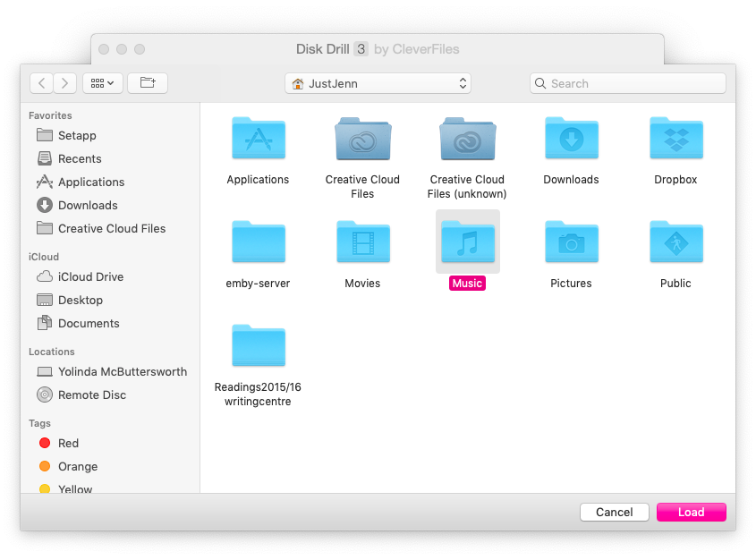Open the emby-server folder

pos(258,242)
